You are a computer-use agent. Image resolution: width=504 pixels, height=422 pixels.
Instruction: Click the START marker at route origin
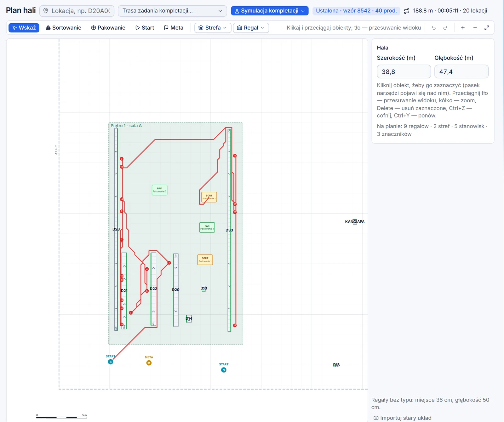coord(111,362)
